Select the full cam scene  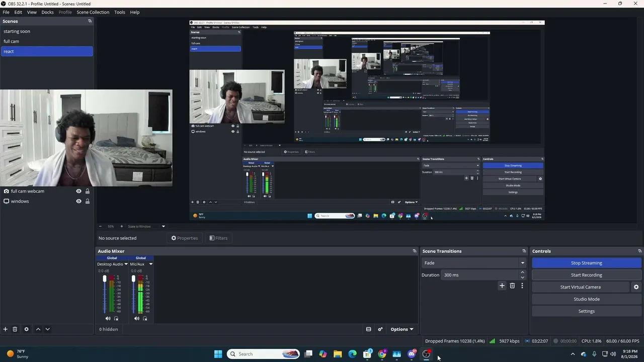tap(47, 41)
